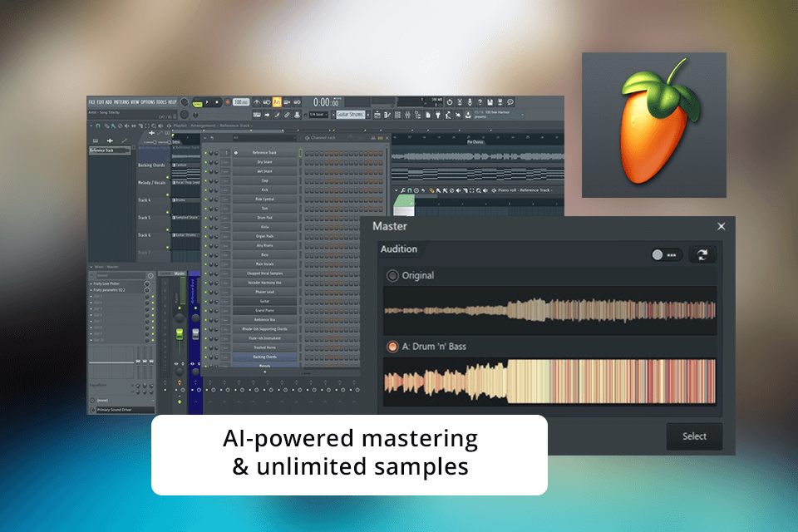Select the playlist Draw pencil tool
Viewport: 798px width, 532px height.
[106, 126]
